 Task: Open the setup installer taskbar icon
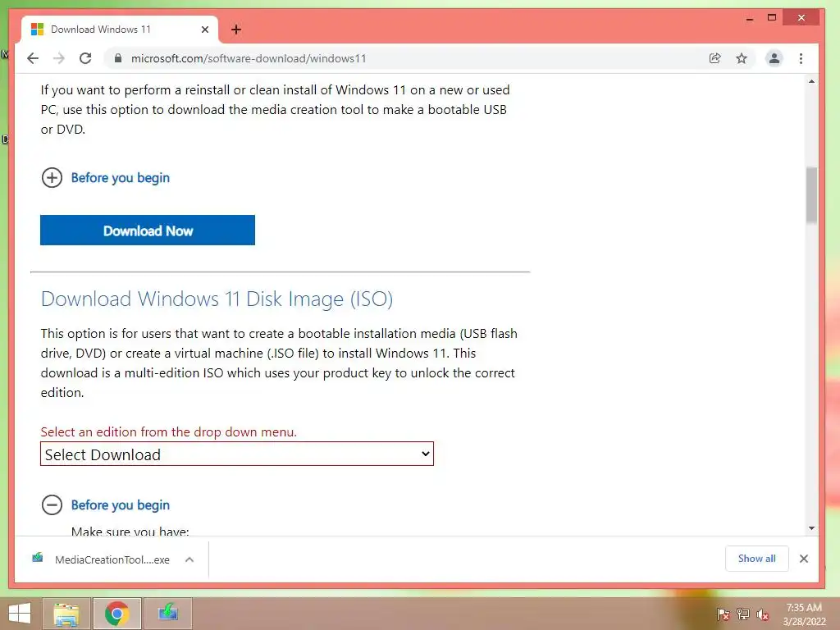(167, 614)
